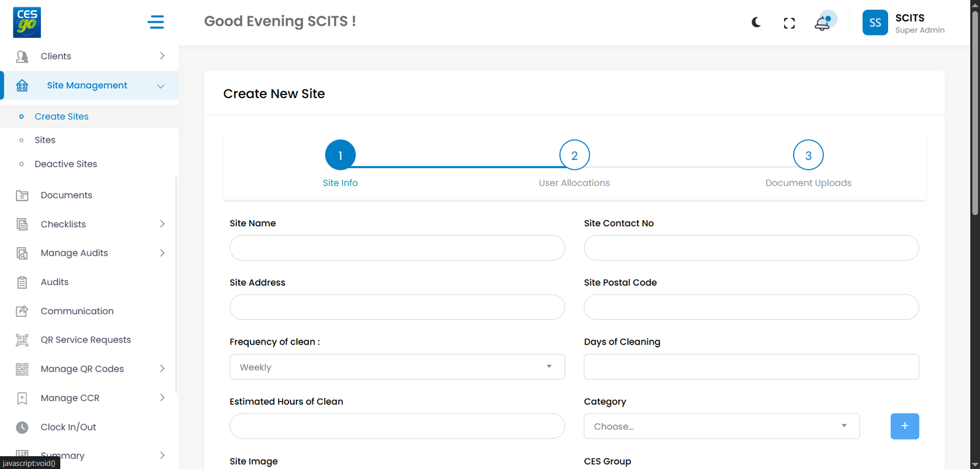Viewport: 980px width, 469px height.
Task: Click the CES Go logo
Action: coord(27,23)
